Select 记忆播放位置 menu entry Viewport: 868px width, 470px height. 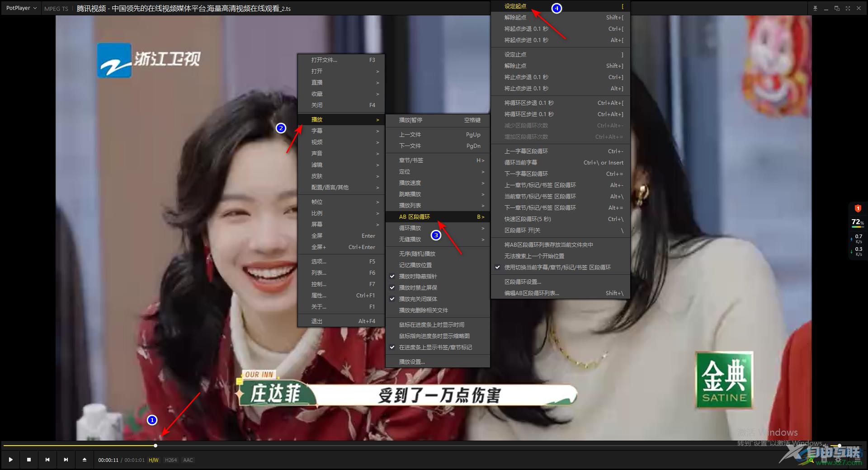[x=438, y=265]
